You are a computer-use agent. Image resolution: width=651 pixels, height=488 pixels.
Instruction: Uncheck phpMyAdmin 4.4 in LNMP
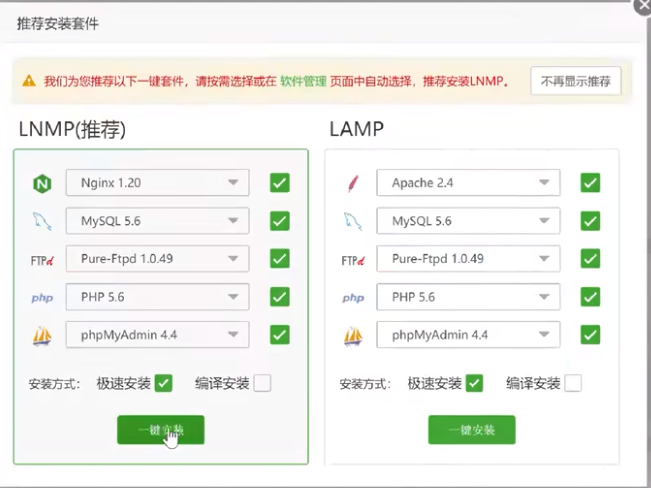(279, 334)
